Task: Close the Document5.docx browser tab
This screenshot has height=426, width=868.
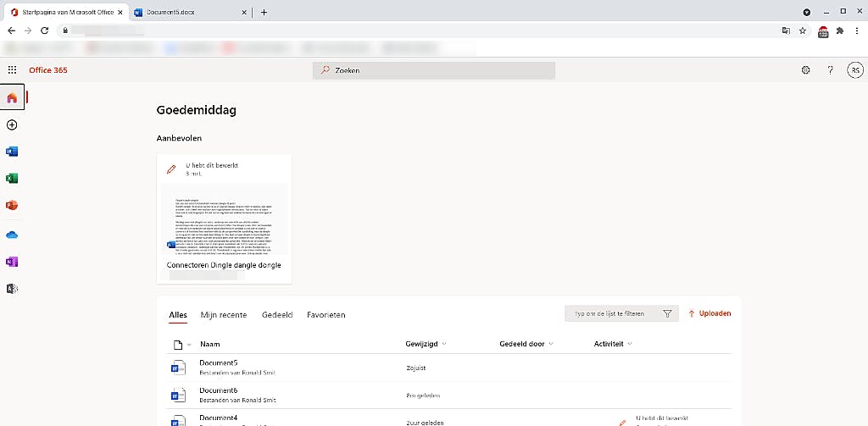Action: click(x=244, y=12)
